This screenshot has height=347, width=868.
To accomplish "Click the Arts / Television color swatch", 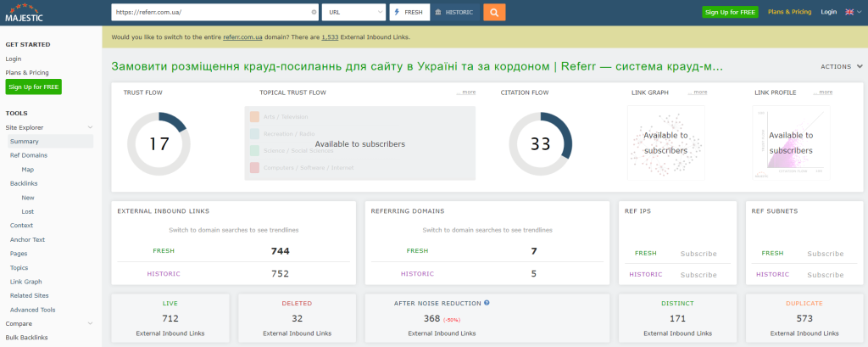I will point(254,116).
